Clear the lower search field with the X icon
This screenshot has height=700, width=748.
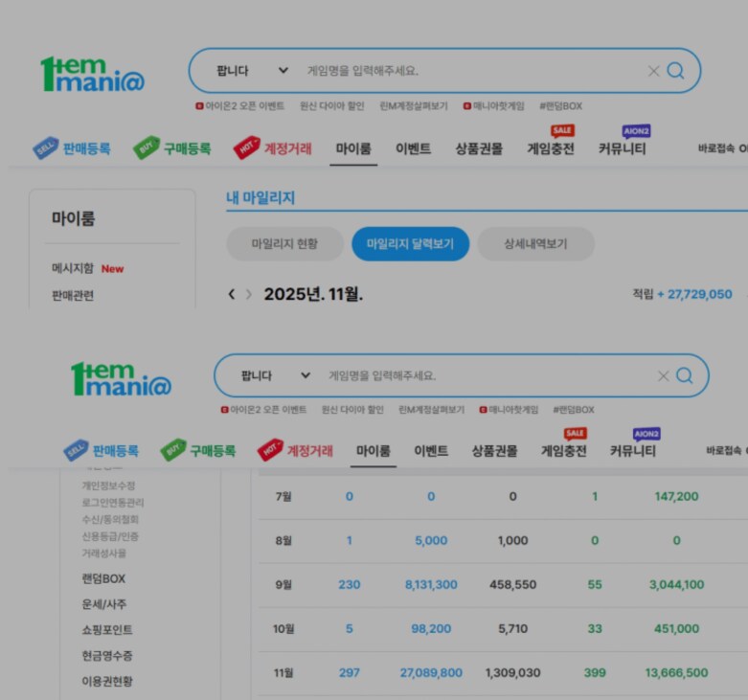pyautogui.click(x=663, y=376)
